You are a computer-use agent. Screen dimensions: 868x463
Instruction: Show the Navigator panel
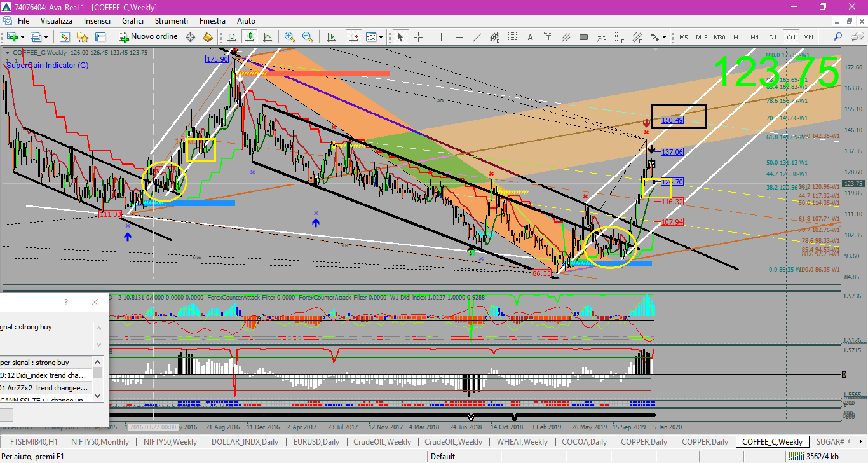coord(82,36)
